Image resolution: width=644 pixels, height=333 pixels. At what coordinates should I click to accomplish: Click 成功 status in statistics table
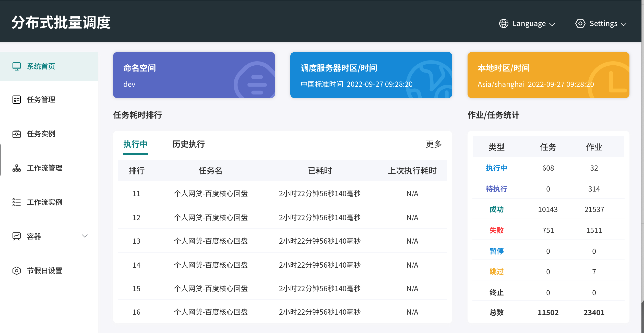(496, 209)
